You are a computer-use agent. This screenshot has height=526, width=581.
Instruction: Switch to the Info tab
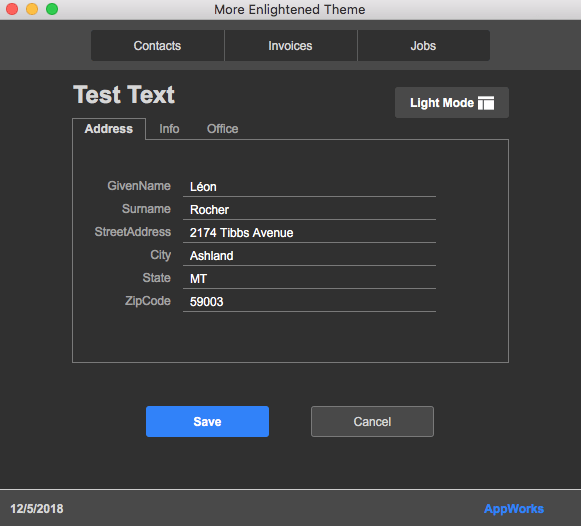click(x=169, y=129)
